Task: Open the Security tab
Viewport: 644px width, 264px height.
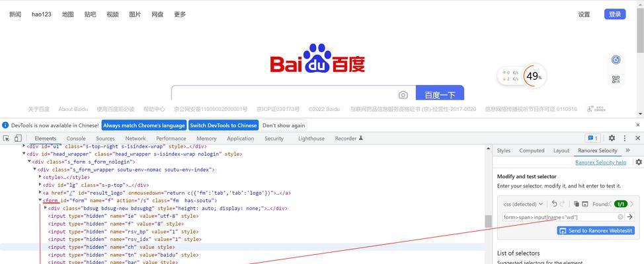Action: [274, 139]
